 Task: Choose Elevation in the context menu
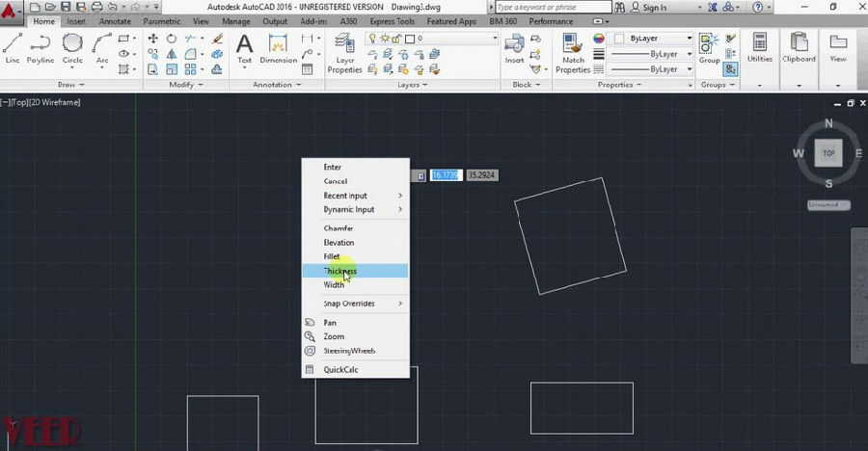click(x=355, y=243)
